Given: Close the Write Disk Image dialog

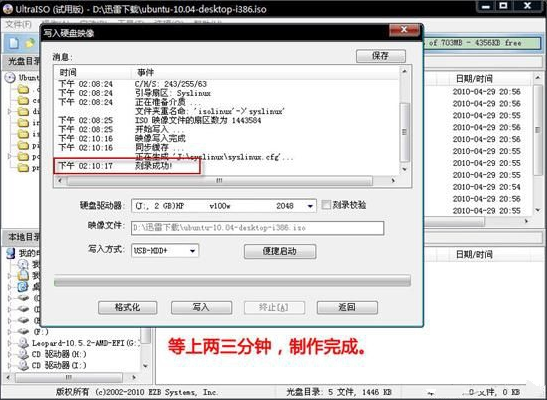Looking at the screenshot, I should pyautogui.click(x=404, y=30).
